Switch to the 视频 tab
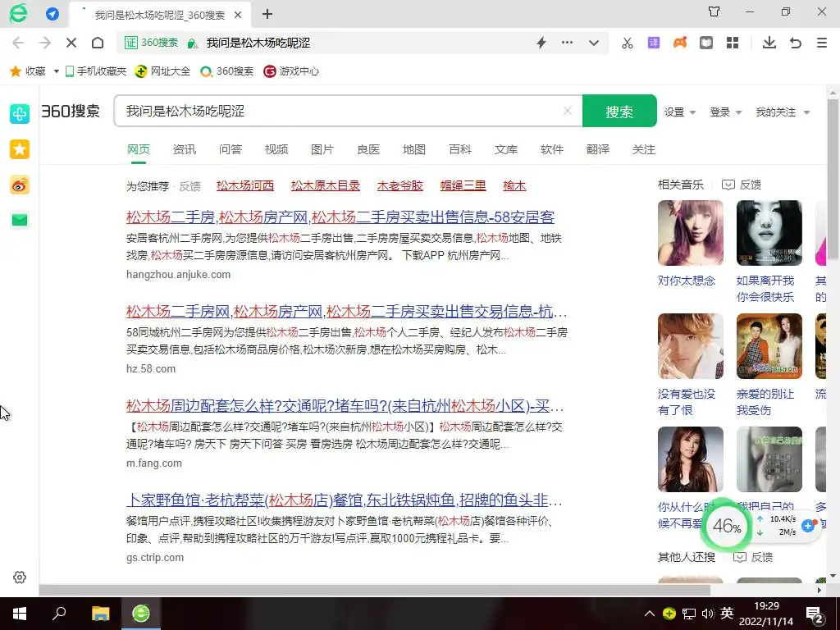This screenshot has width=840, height=630. tap(276, 149)
